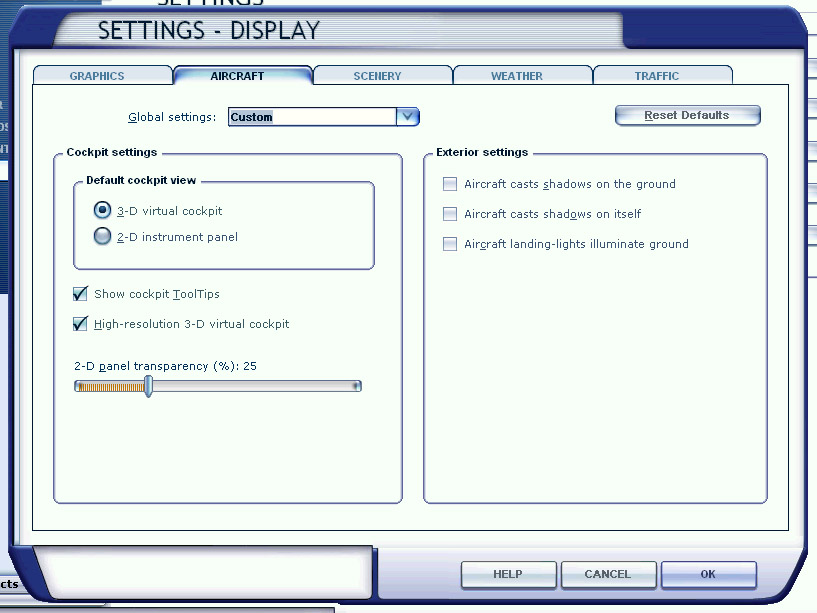Click the Global settings field showing Custom
The image size is (817, 613).
[x=312, y=117]
